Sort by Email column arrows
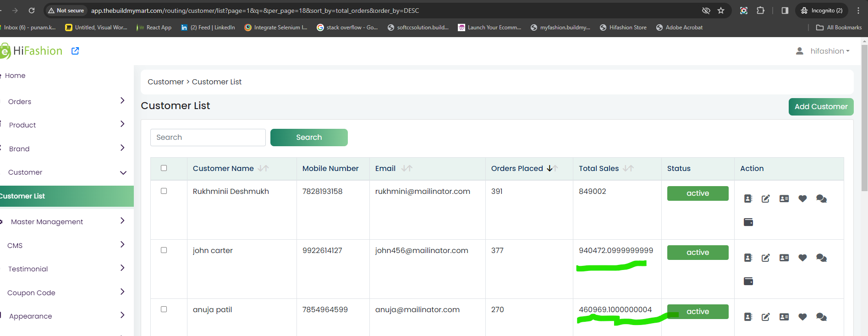868x336 pixels. [x=407, y=168]
